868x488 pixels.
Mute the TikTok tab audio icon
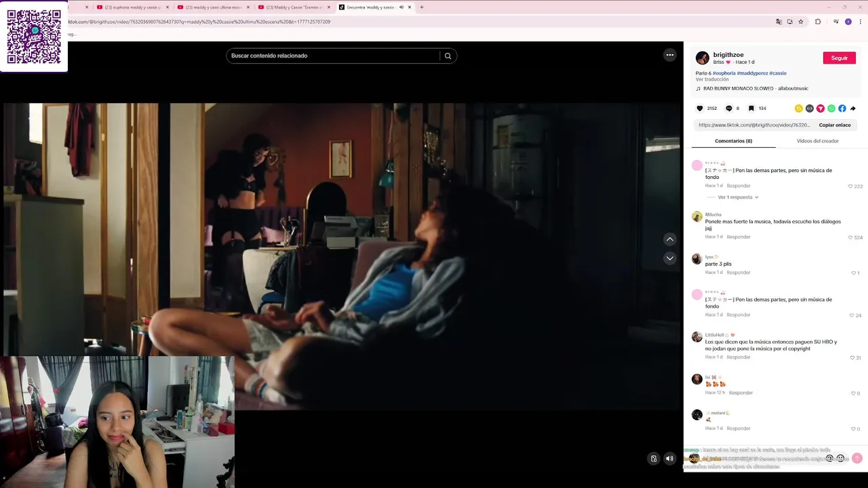[x=401, y=7]
